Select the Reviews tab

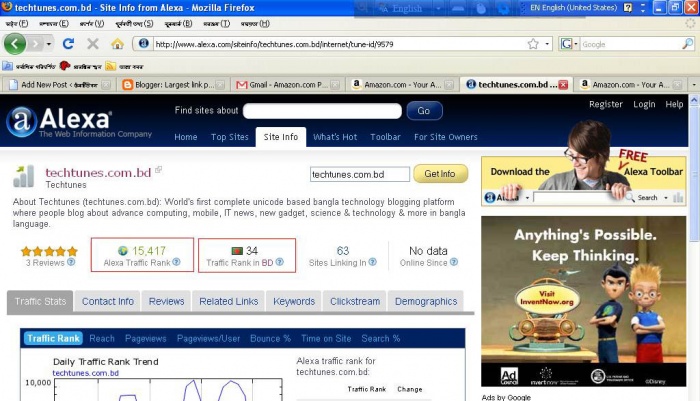tap(166, 301)
